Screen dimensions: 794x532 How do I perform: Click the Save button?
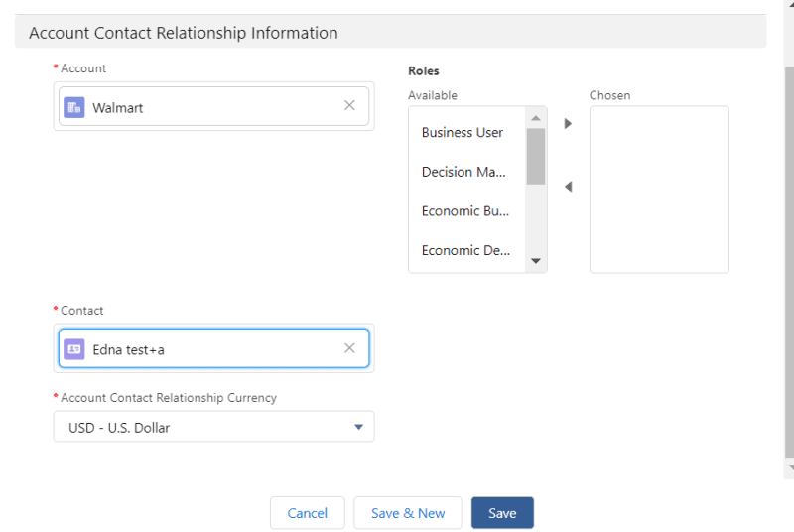[502, 513]
